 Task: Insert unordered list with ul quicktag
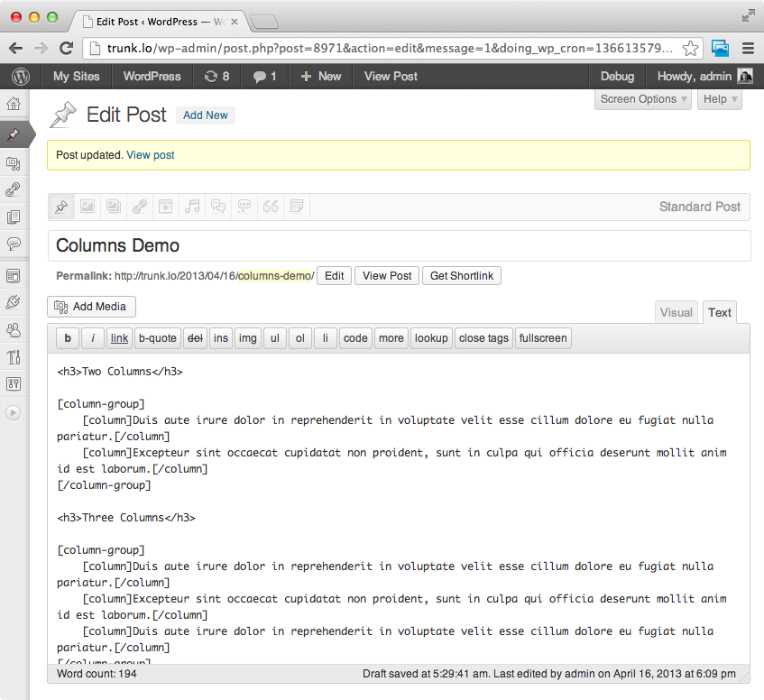coord(275,338)
